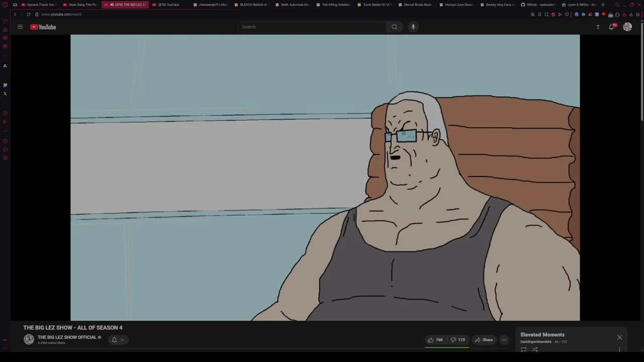Image resolution: width=644 pixels, height=362 pixels.
Task: Switch to 'Gosh Dang This' tab
Action: click(80, 5)
